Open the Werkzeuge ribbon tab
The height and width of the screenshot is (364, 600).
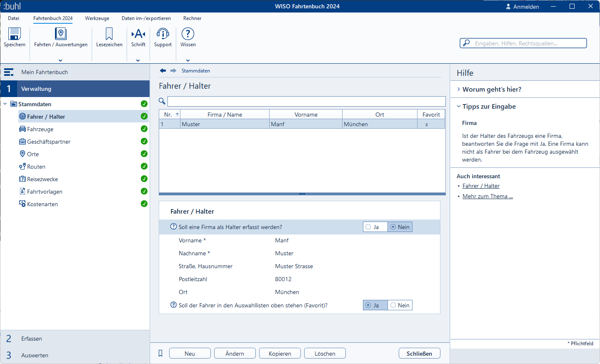pyautogui.click(x=97, y=18)
